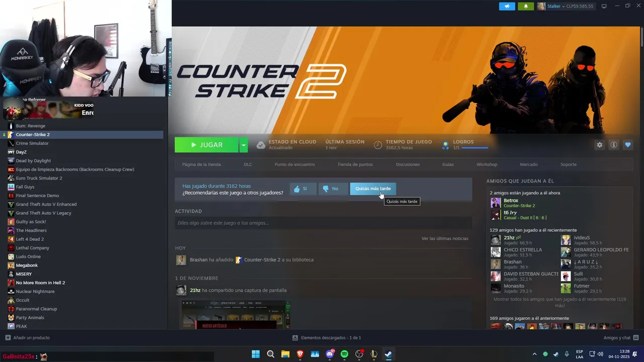Select Megabonk icon in the library
The image size is (644, 362).
click(x=11, y=265)
